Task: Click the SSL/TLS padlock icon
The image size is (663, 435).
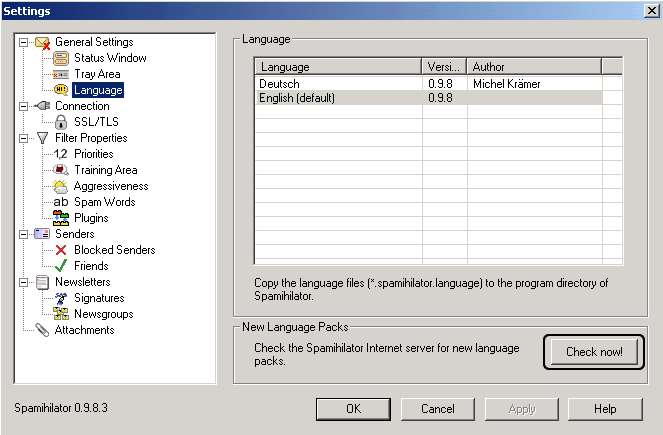Action: (61, 122)
